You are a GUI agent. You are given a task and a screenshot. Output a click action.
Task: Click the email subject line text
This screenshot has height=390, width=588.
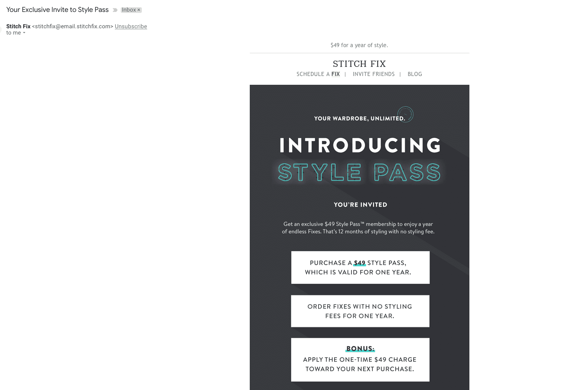(x=57, y=10)
